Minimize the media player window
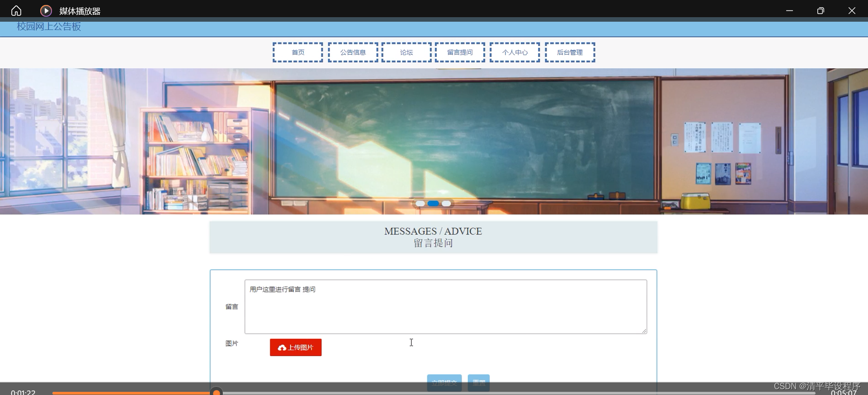The width and height of the screenshot is (868, 395). 789,10
